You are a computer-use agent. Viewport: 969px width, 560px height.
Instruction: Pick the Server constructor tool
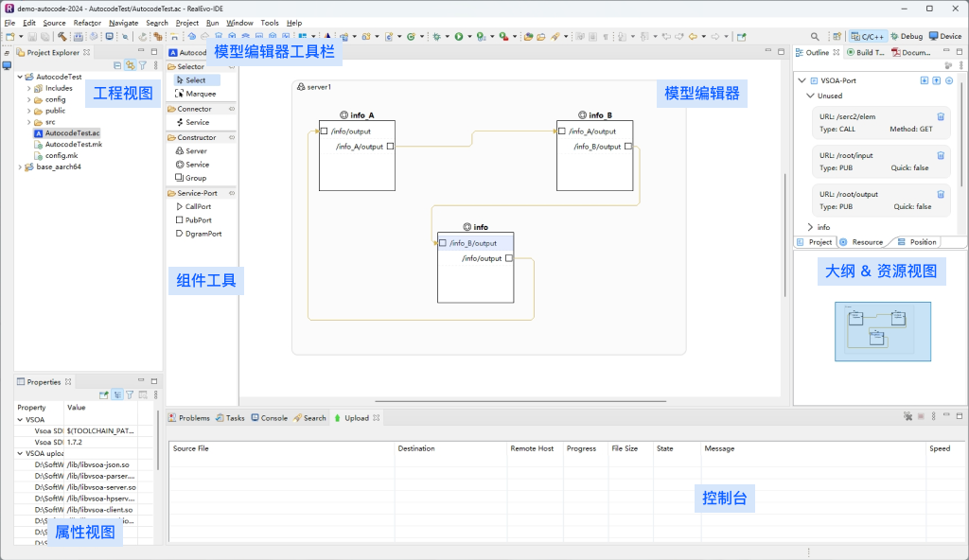191,150
